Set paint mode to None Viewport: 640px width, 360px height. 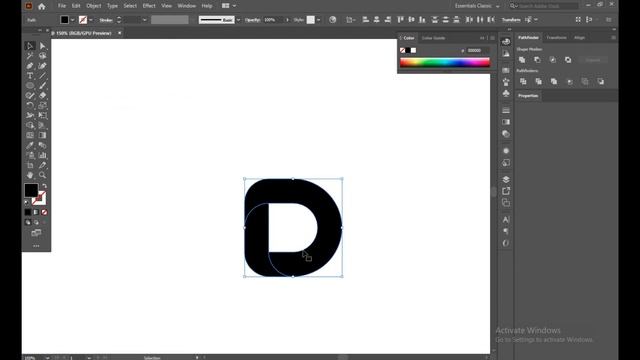(44, 212)
